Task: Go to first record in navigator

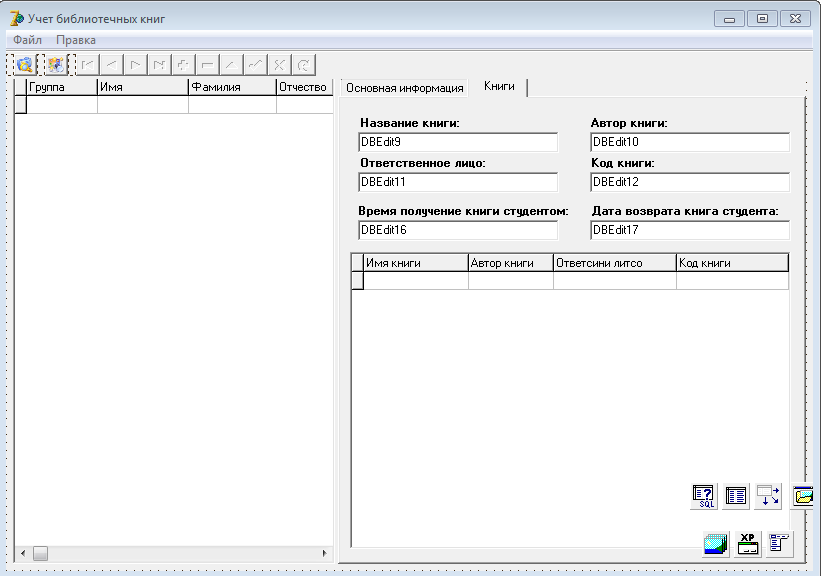Action: tap(87, 65)
